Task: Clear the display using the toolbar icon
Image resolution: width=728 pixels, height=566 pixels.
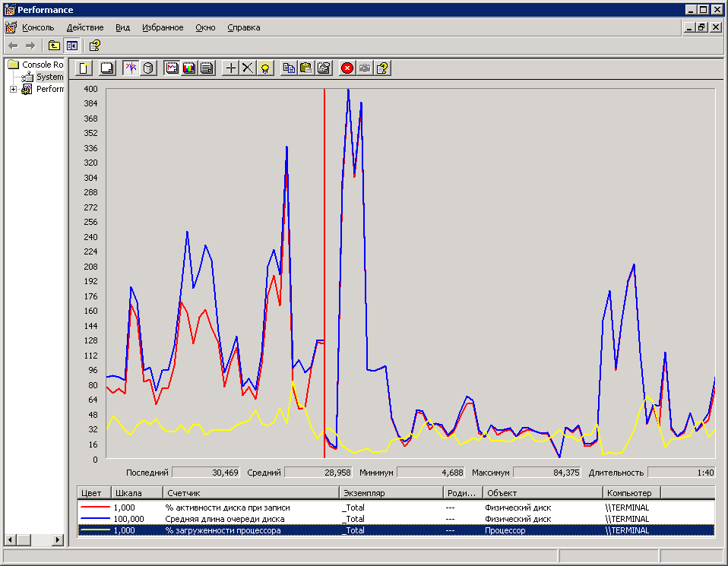Action: coord(107,68)
